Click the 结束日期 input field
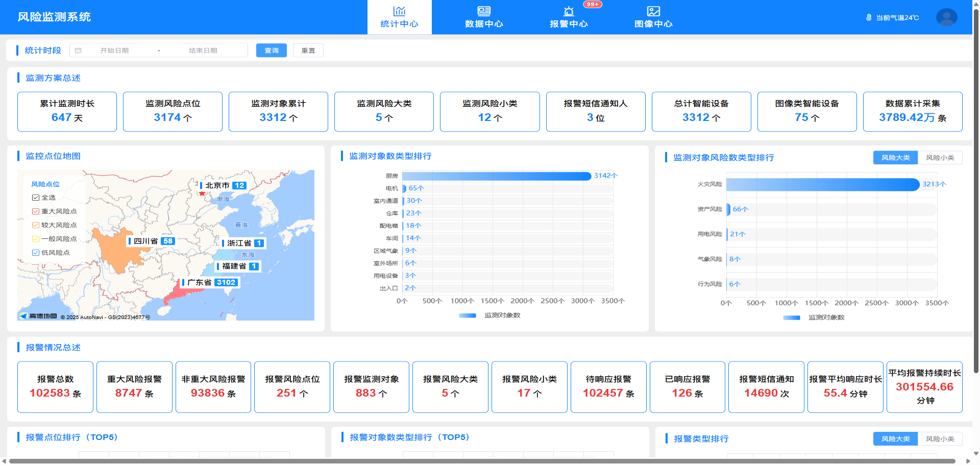The height and width of the screenshot is (465, 980). 203,51
